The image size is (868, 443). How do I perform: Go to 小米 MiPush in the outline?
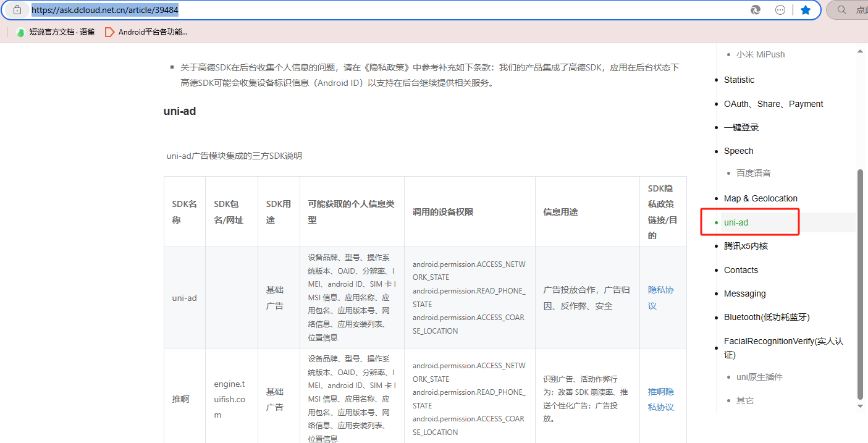click(761, 54)
